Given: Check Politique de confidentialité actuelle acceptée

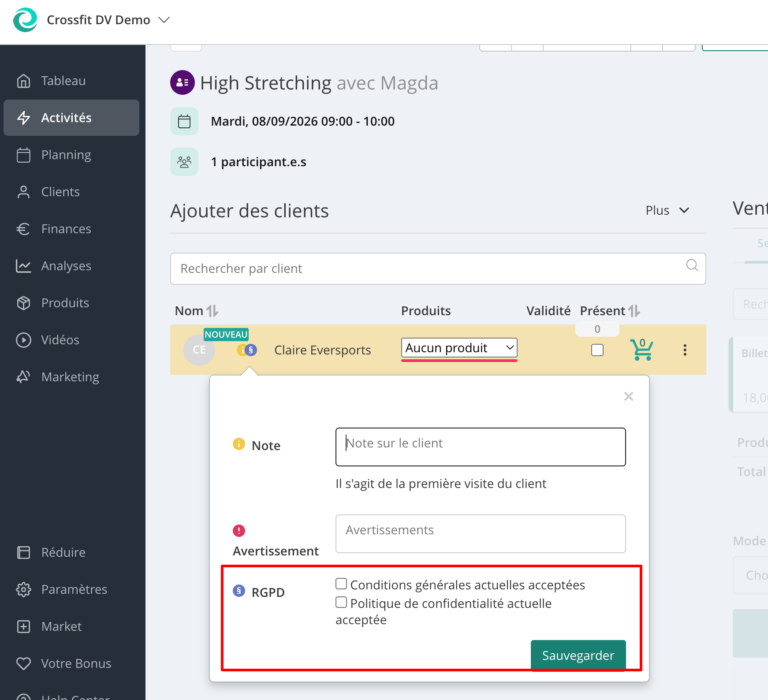Looking at the screenshot, I should tap(341, 602).
